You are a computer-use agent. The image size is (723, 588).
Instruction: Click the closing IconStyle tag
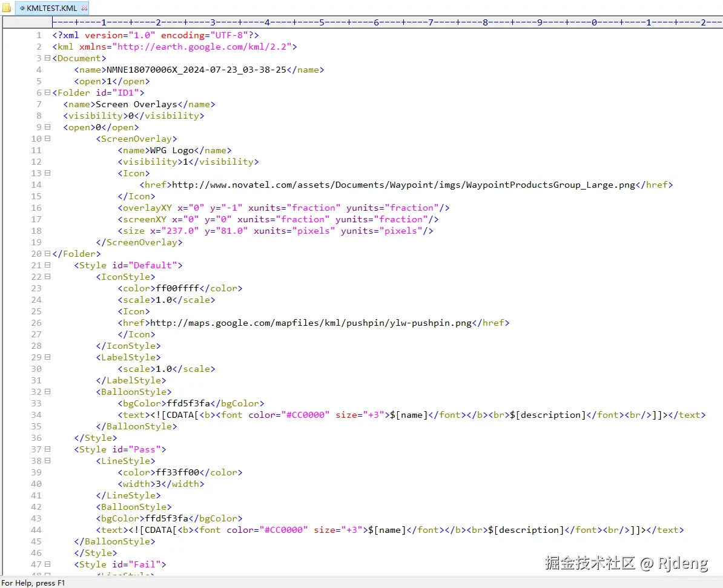pyautogui.click(x=128, y=346)
